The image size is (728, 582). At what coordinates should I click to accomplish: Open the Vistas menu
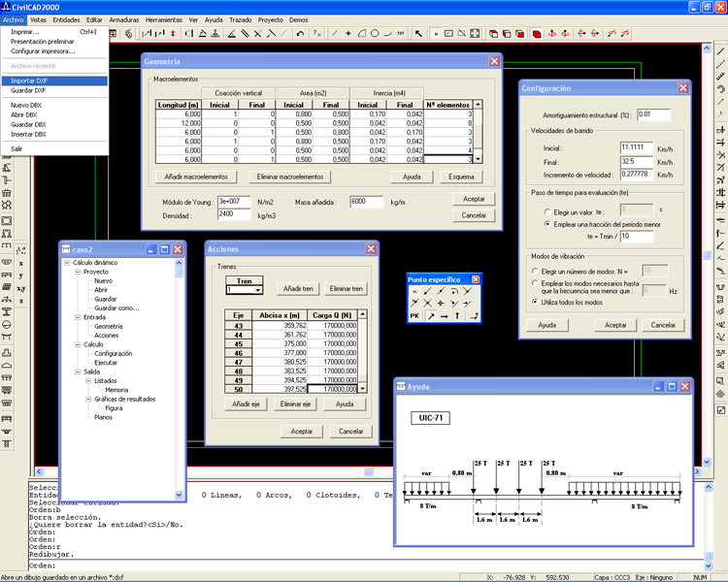tap(38, 20)
